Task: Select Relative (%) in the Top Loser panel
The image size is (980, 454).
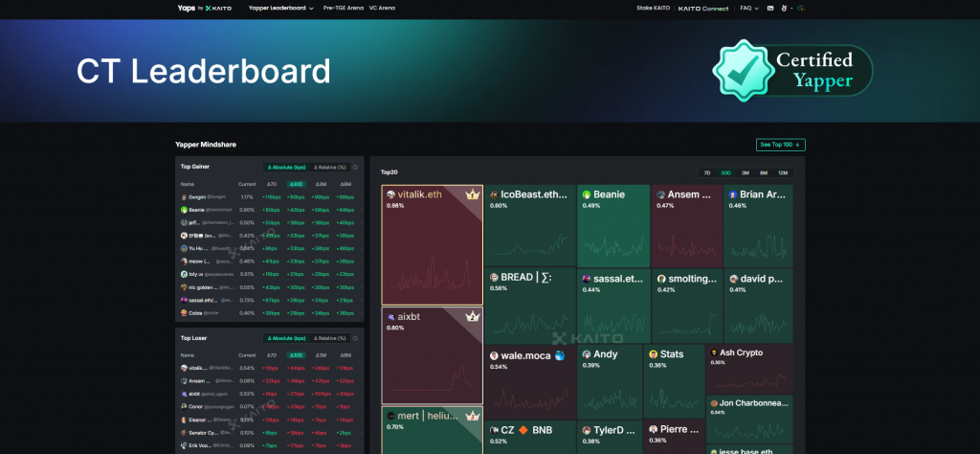Action: tap(329, 338)
